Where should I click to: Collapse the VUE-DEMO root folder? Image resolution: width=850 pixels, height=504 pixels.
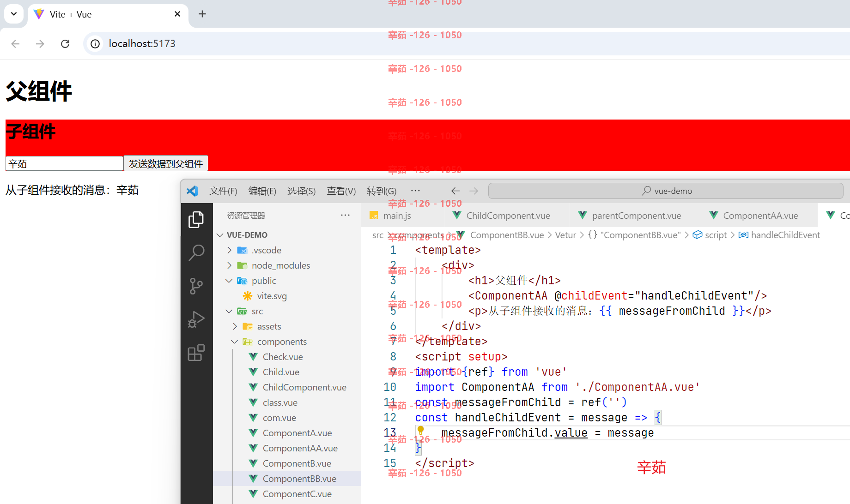(x=220, y=235)
